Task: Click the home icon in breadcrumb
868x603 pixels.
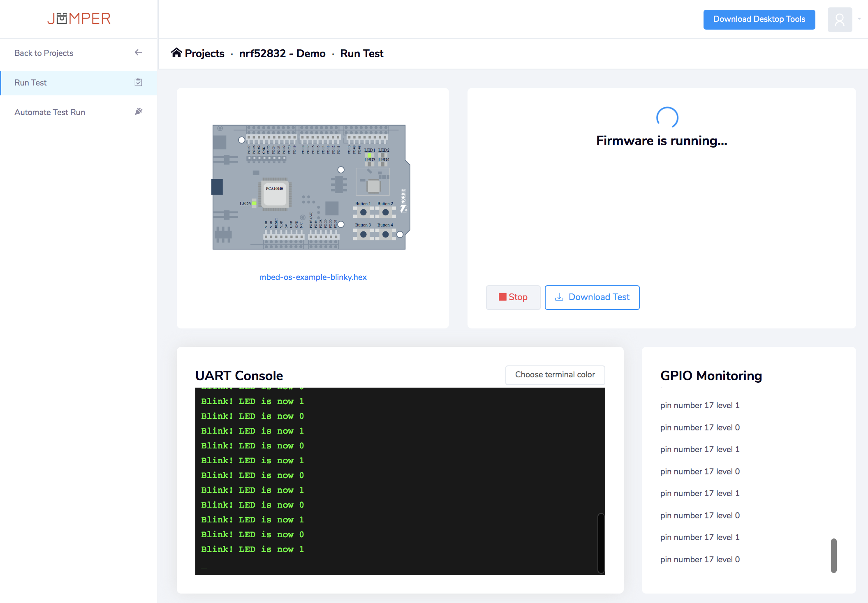Action: (x=176, y=53)
